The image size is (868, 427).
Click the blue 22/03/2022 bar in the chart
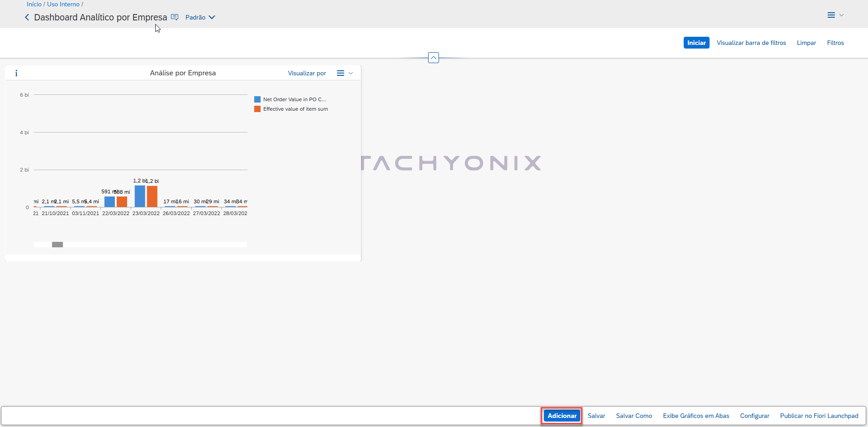[x=109, y=201]
